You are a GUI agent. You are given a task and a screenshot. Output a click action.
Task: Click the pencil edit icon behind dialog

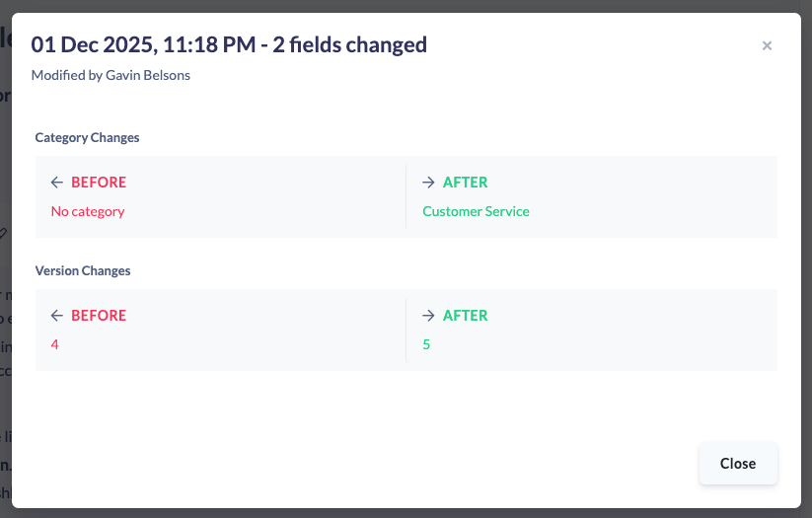coord(4,234)
